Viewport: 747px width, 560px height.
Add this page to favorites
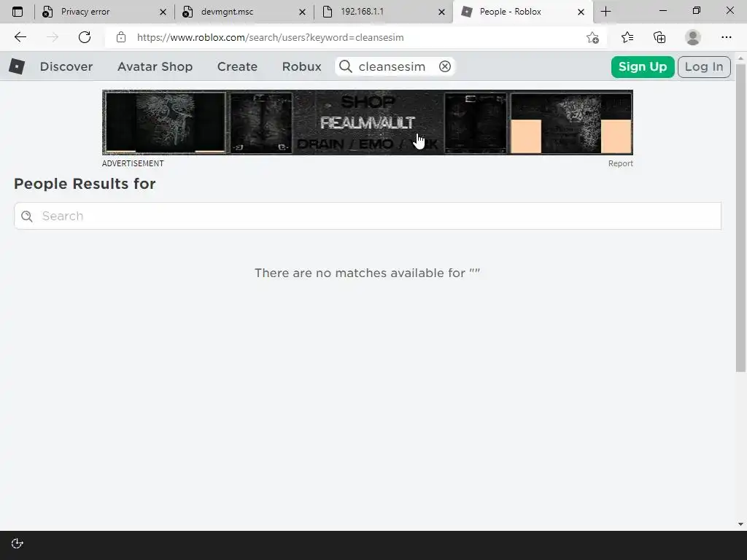click(592, 37)
